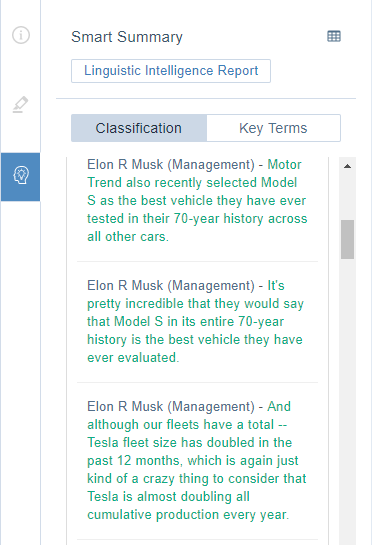The height and width of the screenshot is (545, 372).
Task: Open the info panel icon in sidebar
Action: [x=21, y=35]
